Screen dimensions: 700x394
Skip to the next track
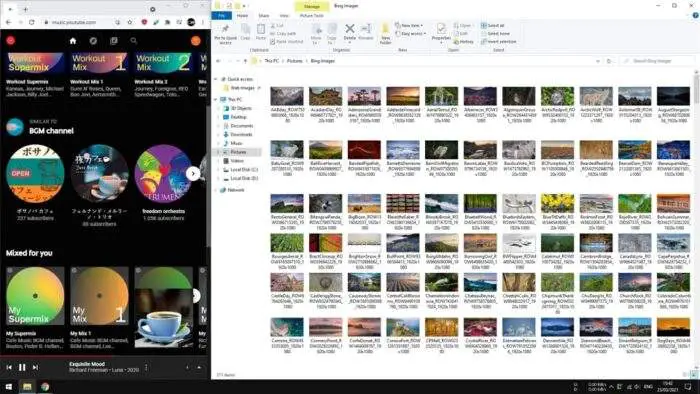pos(35,367)
